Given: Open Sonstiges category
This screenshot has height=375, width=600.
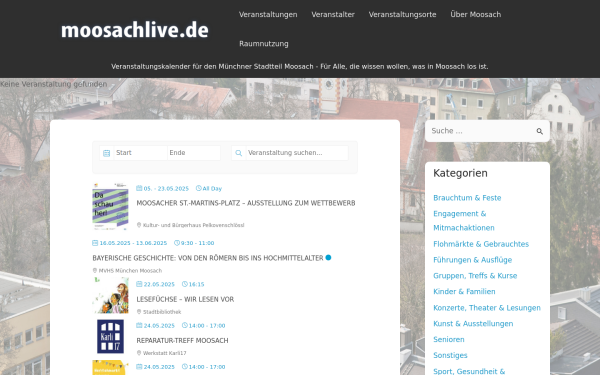Looking at the screenshot, I should pyautogui.click(x=450, y=355).
